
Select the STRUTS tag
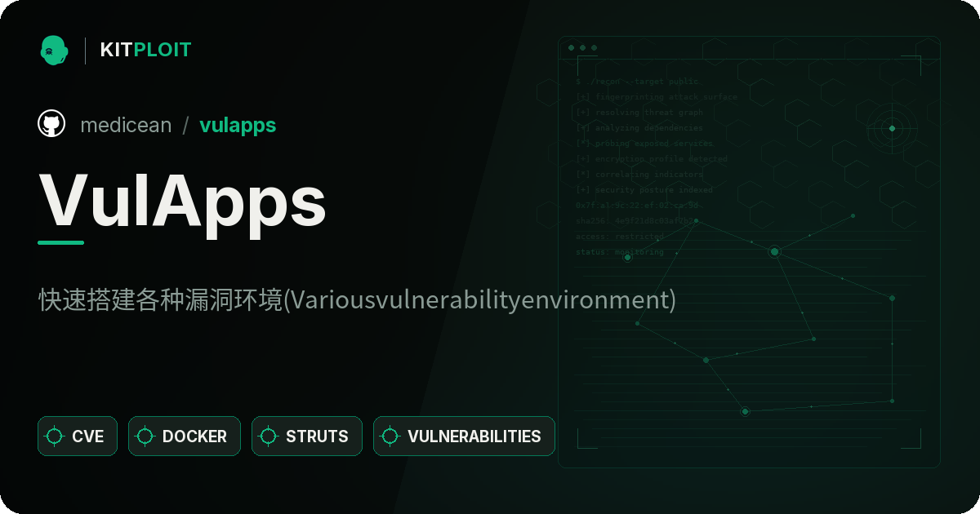307,436
